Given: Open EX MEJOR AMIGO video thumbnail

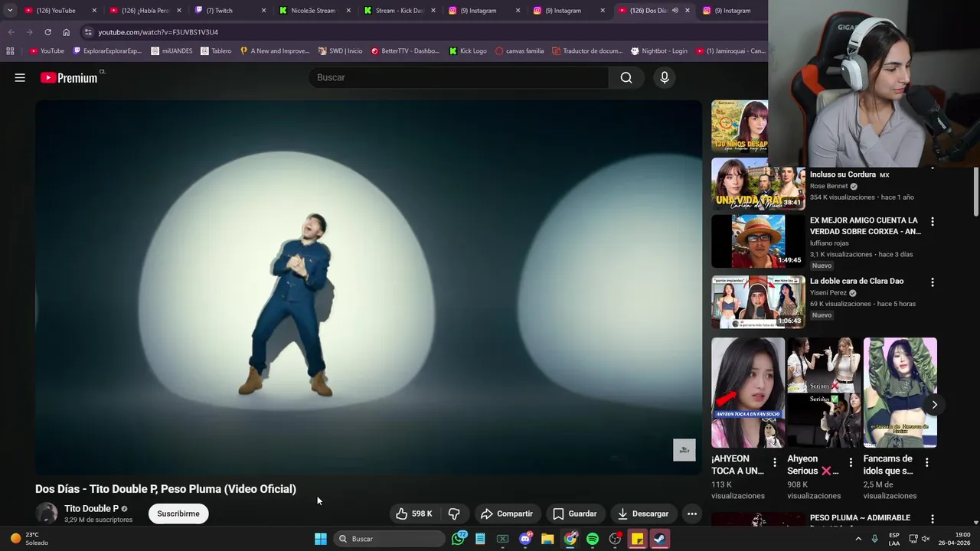Looking at the screenshot, I should coord(758,241).
